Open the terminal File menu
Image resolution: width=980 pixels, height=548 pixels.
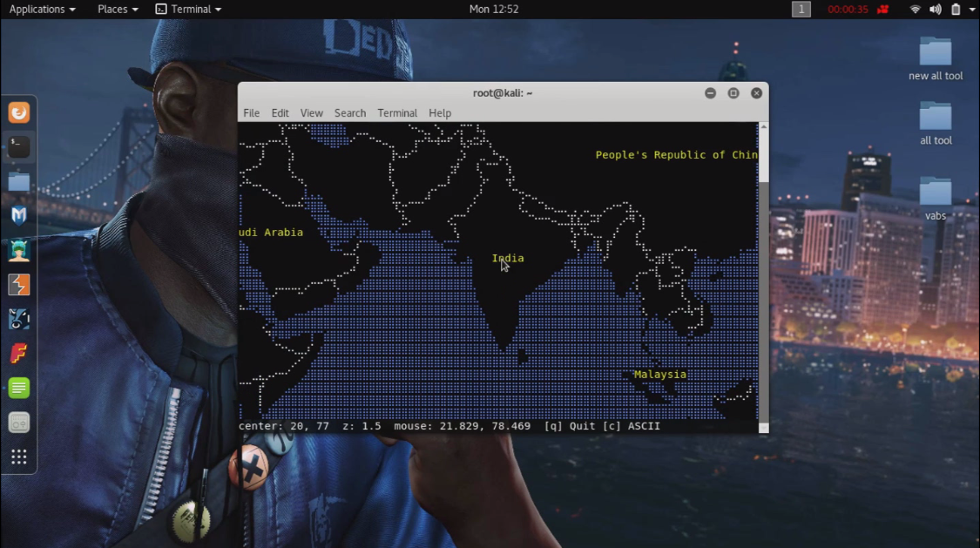(x=251, y=113)
